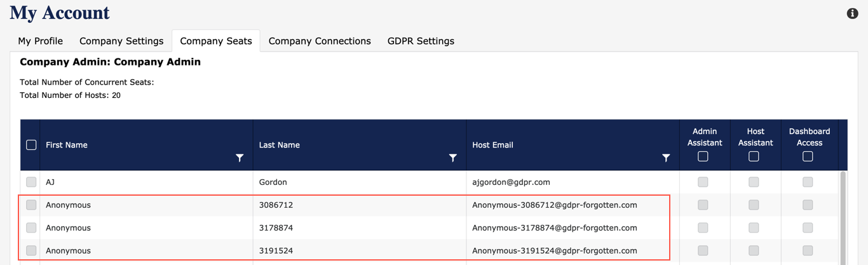The width and height of the screenshot is (868, 265).
Task: Select the AJ Gordon row checkbox
Action: (x=31, y=182)
